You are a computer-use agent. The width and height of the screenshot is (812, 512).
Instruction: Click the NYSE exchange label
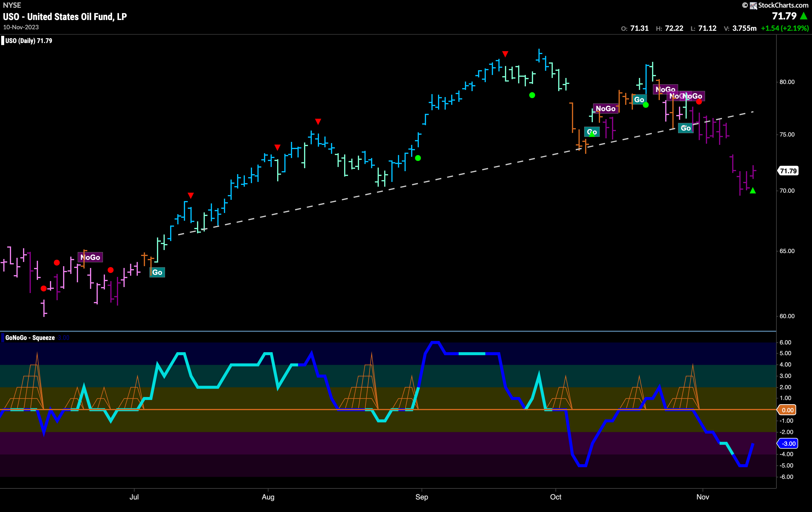pos(12,5)
